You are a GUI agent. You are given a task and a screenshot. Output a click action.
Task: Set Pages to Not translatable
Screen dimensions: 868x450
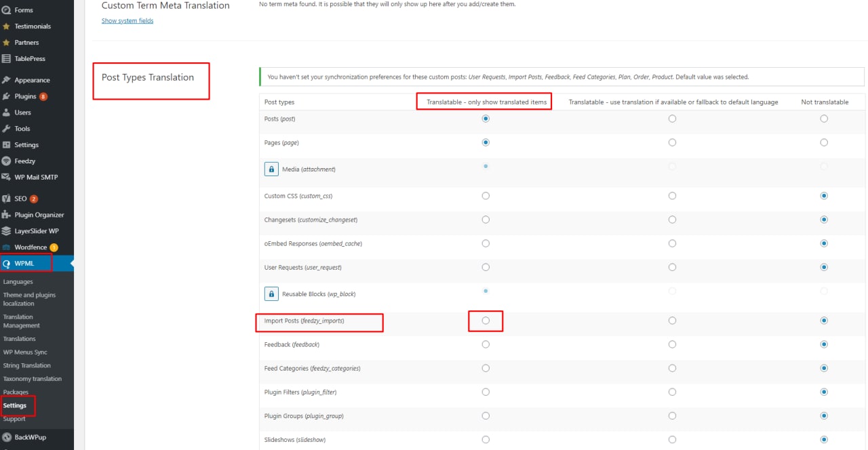824,142
